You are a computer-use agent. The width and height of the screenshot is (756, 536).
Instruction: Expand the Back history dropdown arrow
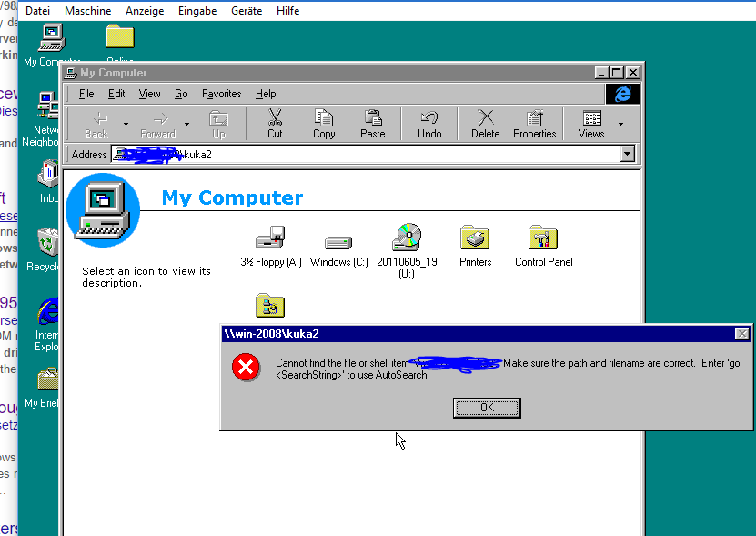[126, 124]
